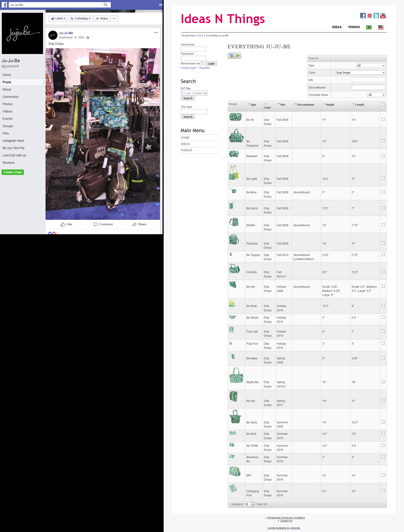Open the Compare Sizes dropdown

point(376,95)
